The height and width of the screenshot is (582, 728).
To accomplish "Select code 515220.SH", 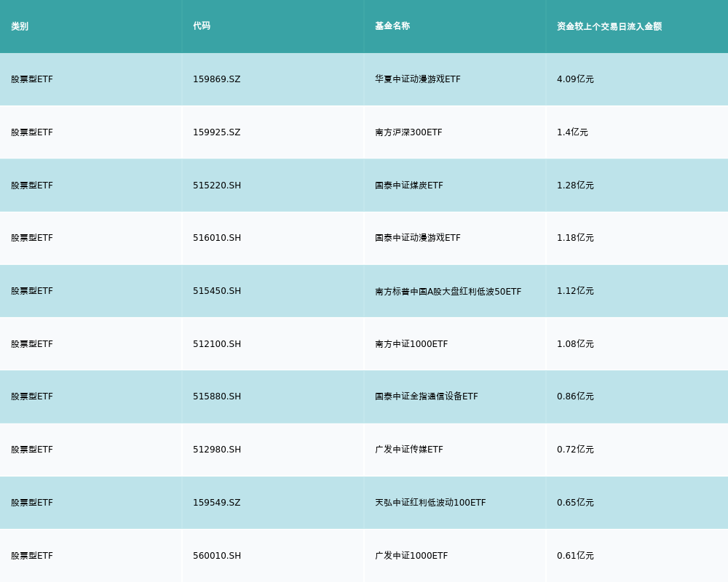I will click(x=217, y=186).
